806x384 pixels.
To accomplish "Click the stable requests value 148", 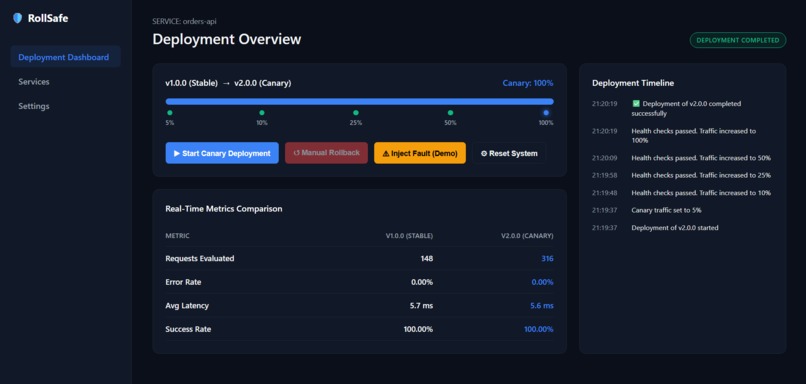I will click(427, 259).
